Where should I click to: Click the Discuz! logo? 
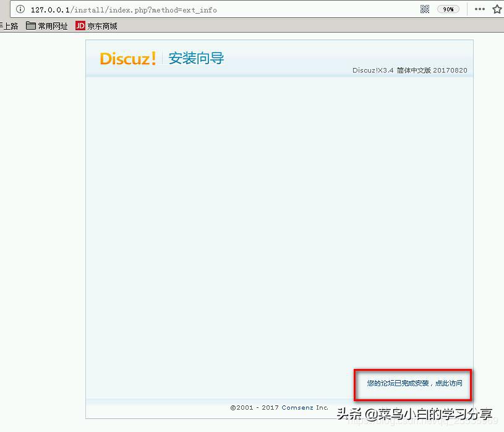[x=128, y=59]
